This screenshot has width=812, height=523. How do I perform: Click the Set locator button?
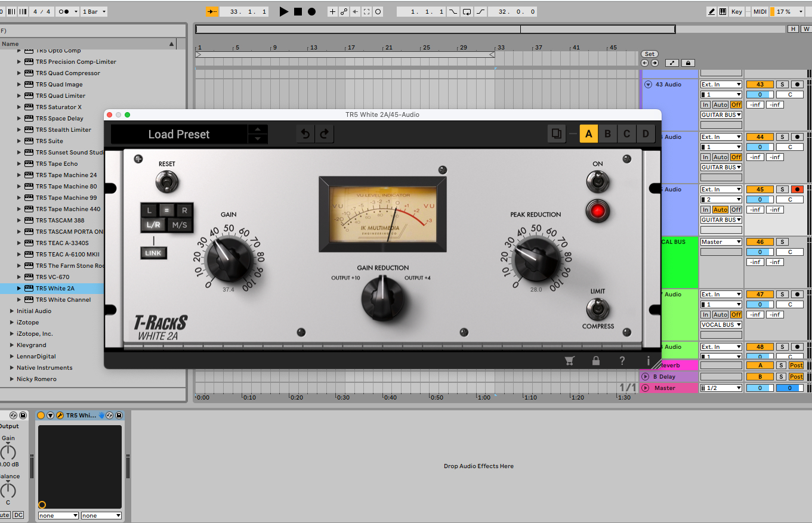(649, 54)
